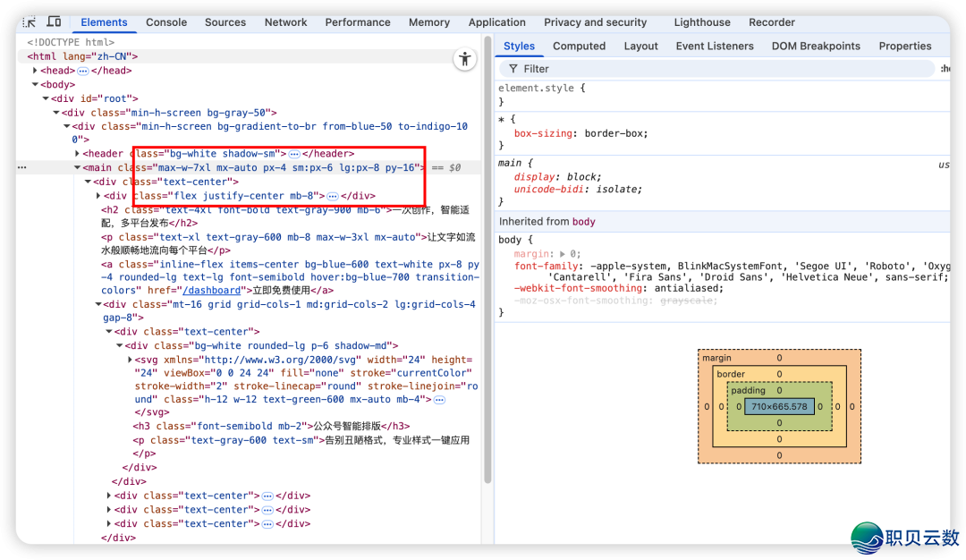Click the -webkit-font-smoothing antialiased declaration

point(619,288)
